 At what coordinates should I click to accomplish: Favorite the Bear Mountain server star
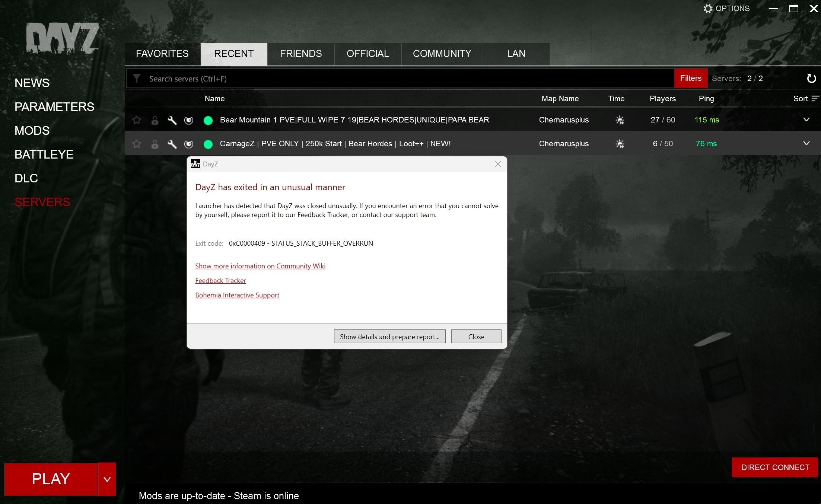point(137,120)
